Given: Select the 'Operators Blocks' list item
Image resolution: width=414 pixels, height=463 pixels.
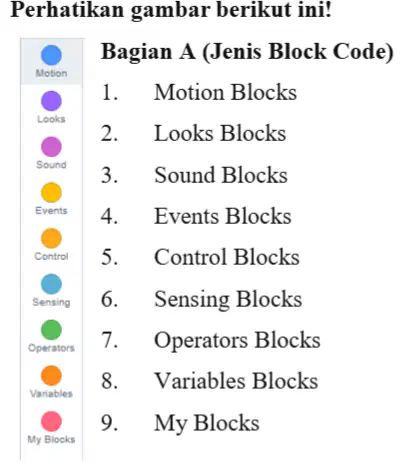Looking at the screenshot, I should pos(237,340).
